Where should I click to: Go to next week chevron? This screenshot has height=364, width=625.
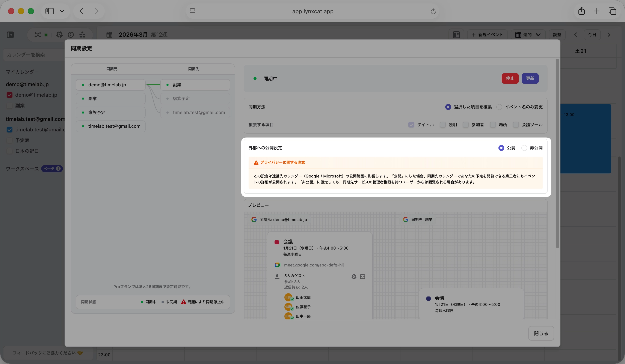tap(609, 35)
